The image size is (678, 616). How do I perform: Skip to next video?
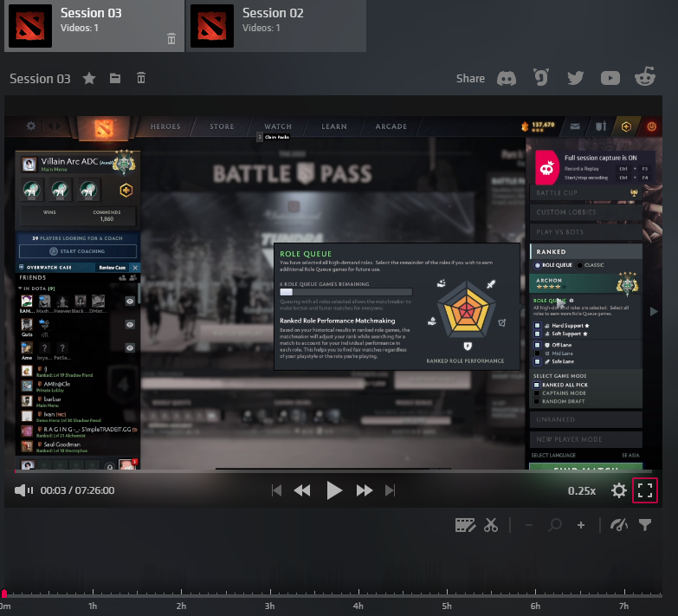pyautogui.click(x=390, y=490)
